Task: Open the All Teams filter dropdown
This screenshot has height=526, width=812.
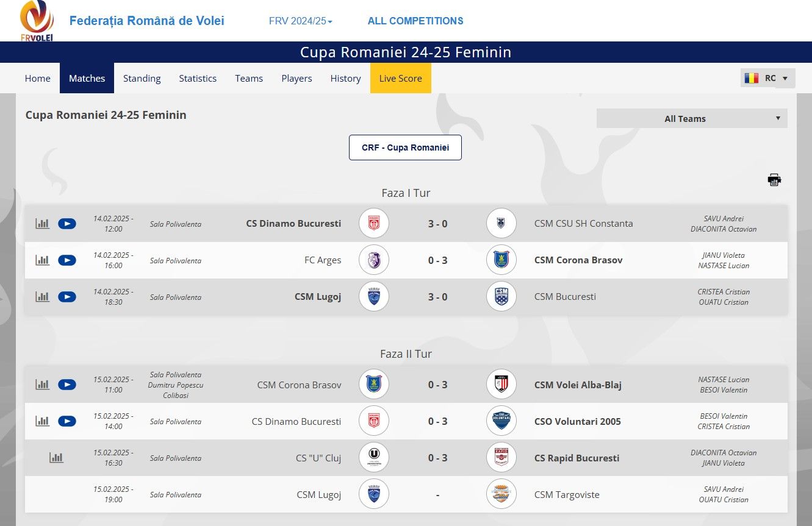Action: pyautogui.click(x=692, y=119)
